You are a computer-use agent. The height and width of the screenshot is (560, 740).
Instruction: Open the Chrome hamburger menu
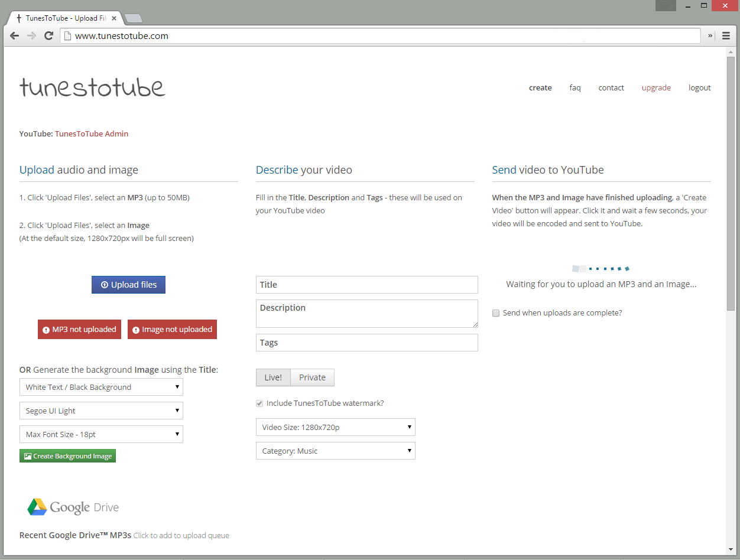click(x=726, y=36)
